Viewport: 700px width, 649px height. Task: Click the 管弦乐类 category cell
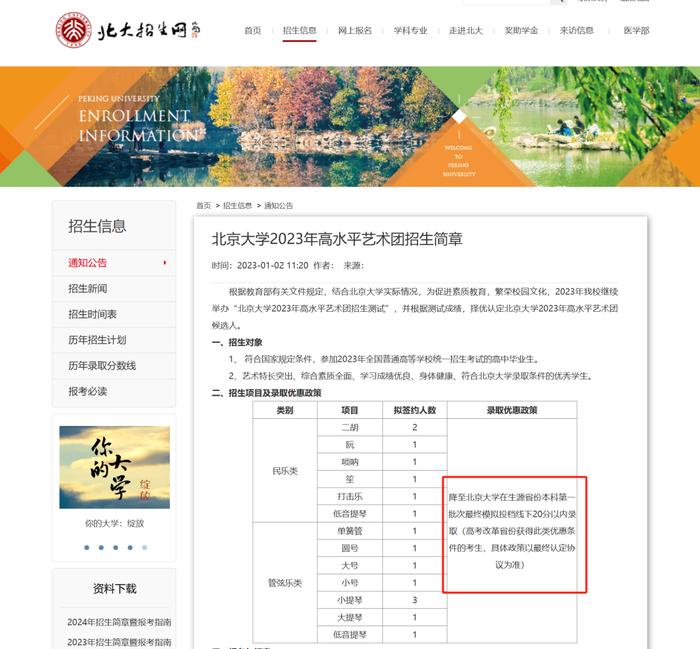coord(285,583)
